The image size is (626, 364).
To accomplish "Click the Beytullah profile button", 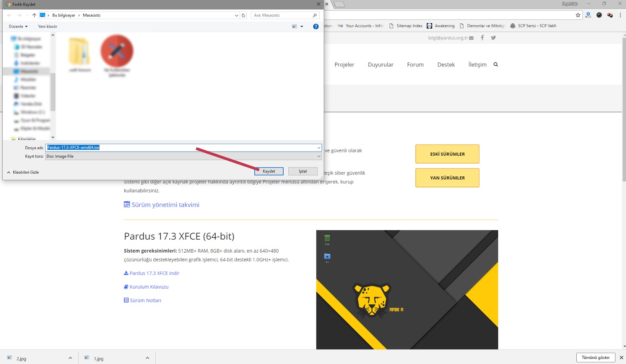I will pyautogui.click(x=570, y=4).
